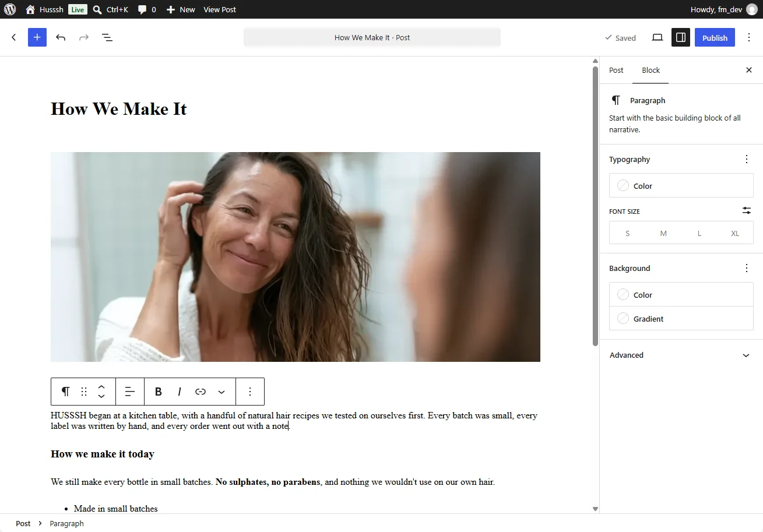Image resolution: width=763 pixels, height=532 pixels.
Task: Choose font size M
Action: click(663, 233)
